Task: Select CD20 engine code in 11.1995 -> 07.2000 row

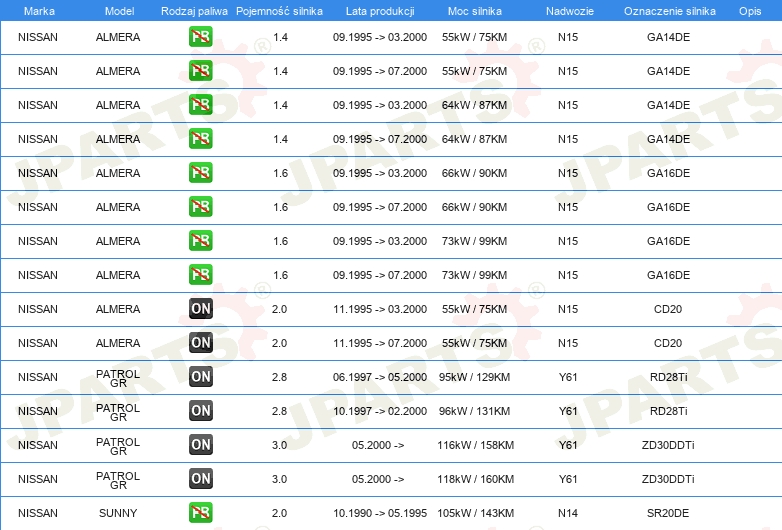Action: point(668,343)
